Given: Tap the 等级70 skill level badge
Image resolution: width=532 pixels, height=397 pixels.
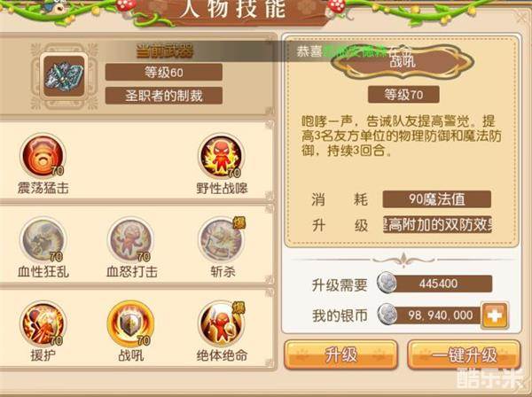Looking at the screenshot, I should [x=403, y=95].
